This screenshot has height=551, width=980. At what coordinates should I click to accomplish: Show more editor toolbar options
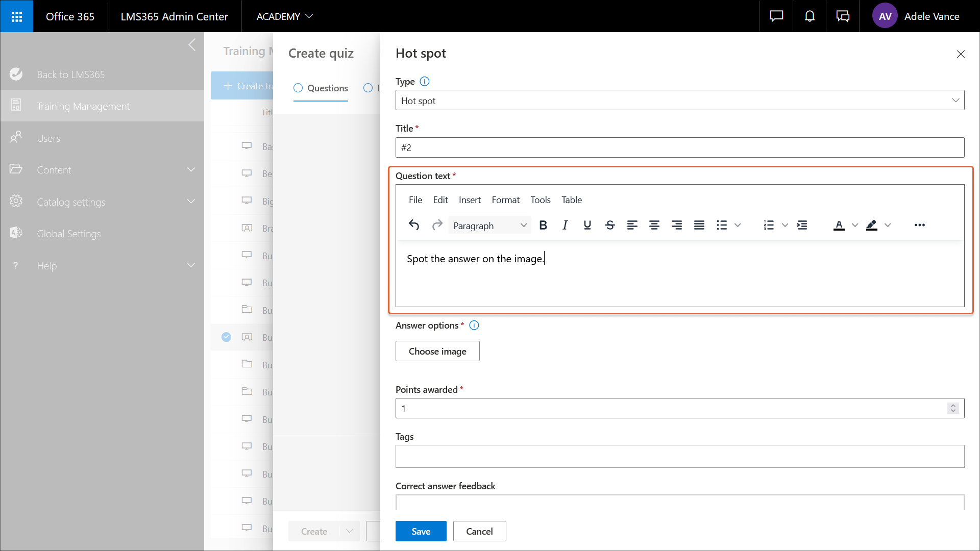919,225
